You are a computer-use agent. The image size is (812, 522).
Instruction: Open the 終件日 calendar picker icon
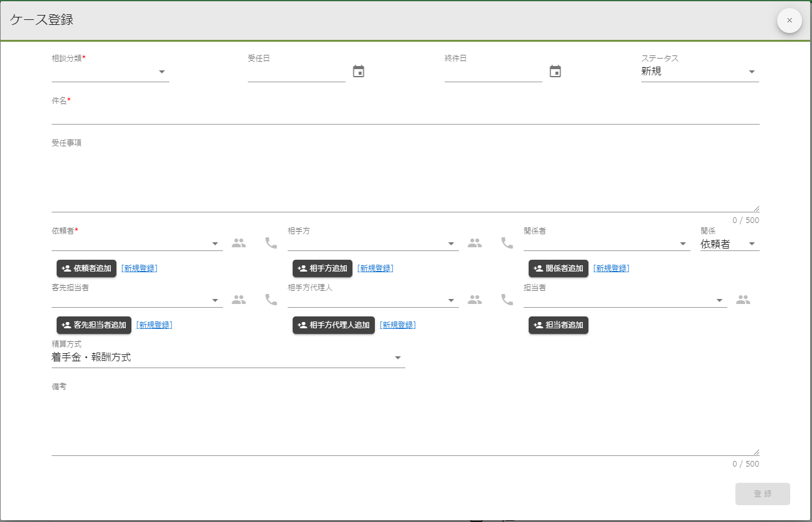pyautogui.click(x=555, y=72)
